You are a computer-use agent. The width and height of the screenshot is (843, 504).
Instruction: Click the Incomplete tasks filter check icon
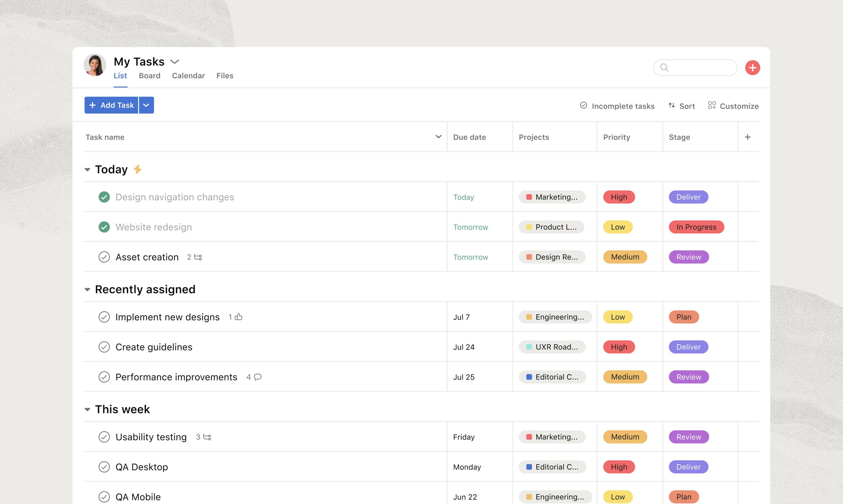[x=583, y=106]
